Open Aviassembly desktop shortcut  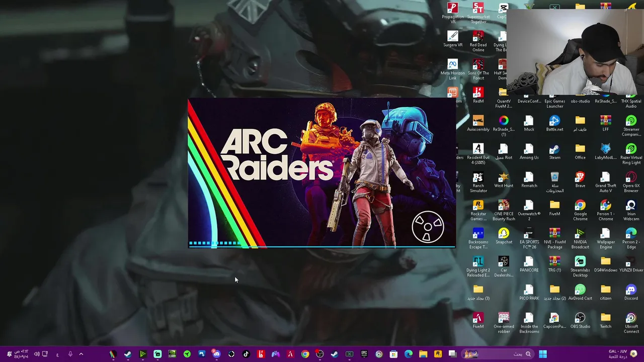point(478,124)
